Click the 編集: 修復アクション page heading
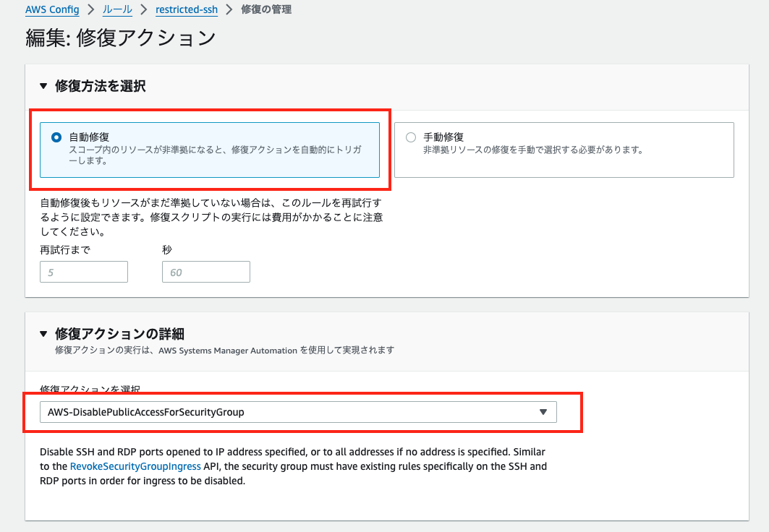Image resolution: width=769 pixels, height=532 pixels. coord(121,38)
